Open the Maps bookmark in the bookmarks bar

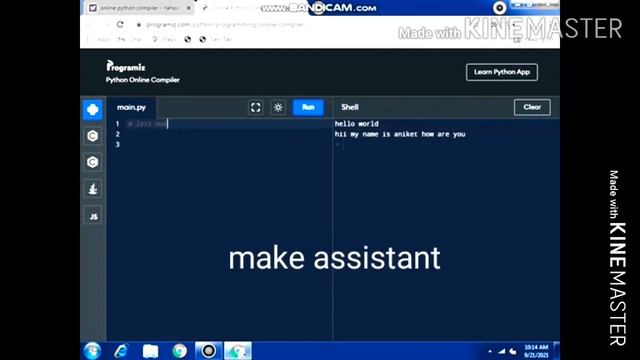point(164,39)
